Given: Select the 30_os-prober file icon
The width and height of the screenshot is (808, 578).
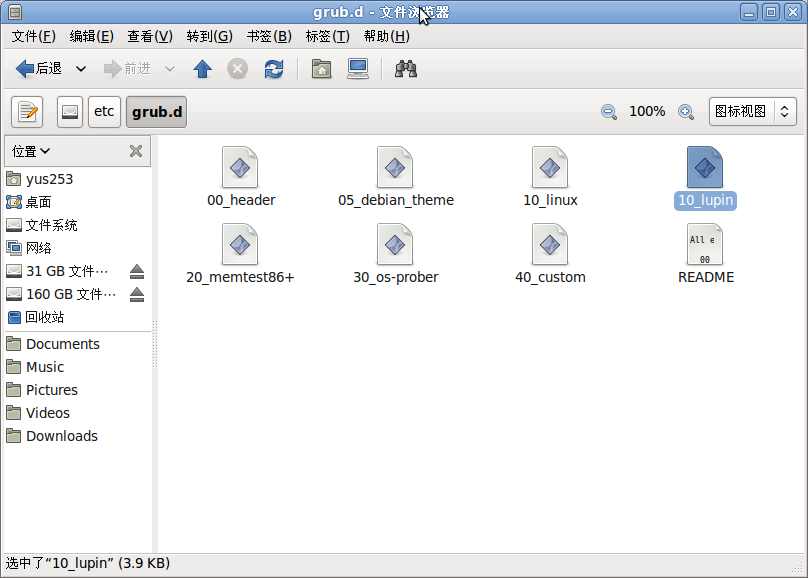Looking at the screenshot, I should click(x=395, y=245).
